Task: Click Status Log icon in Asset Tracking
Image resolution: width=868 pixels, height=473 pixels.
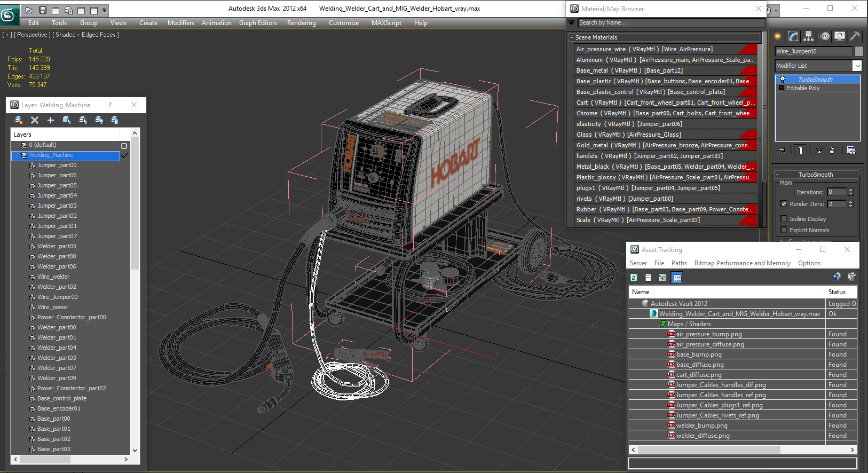Action: [x=648, y=278]
